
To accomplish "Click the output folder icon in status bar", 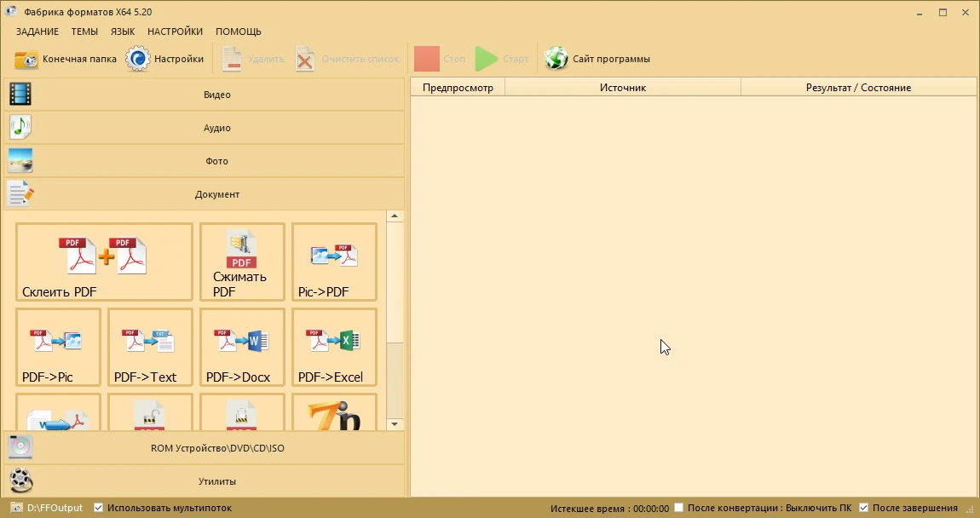I will coord(16,508).
